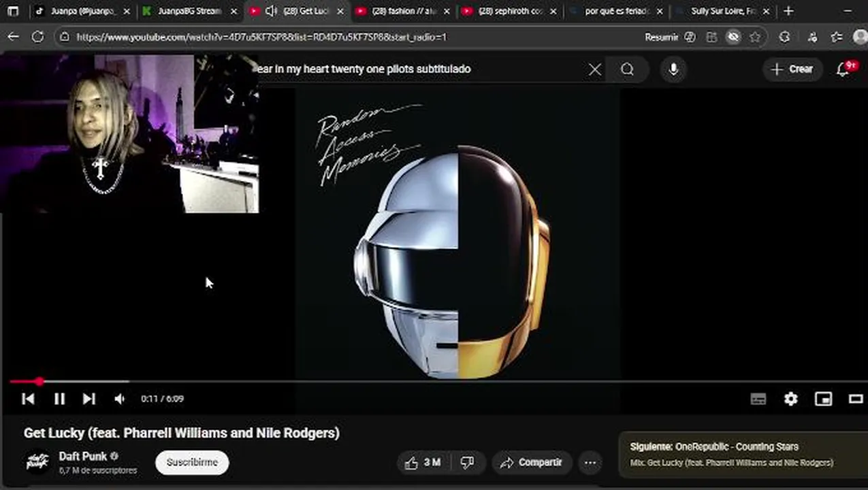Switch to fashion YouTube tab
Viewport: 868px width, 490px height.
[x=402, y=11]
